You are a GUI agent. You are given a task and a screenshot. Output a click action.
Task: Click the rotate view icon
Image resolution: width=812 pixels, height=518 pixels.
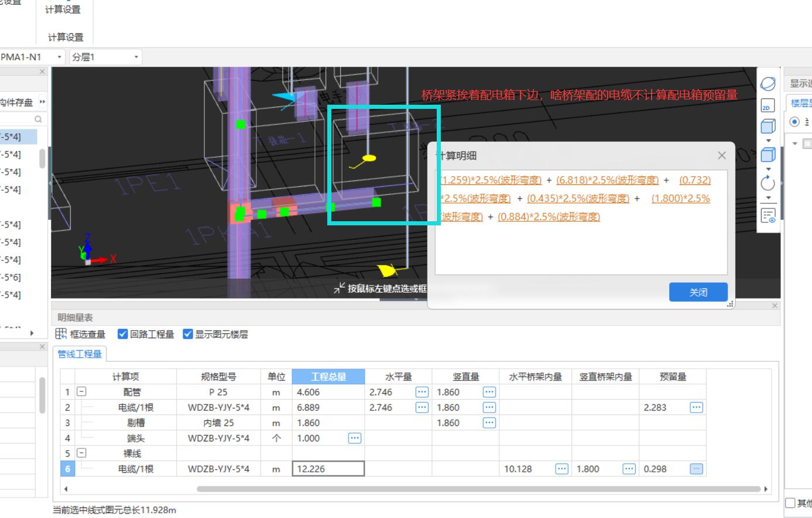[x=768, y=183]
